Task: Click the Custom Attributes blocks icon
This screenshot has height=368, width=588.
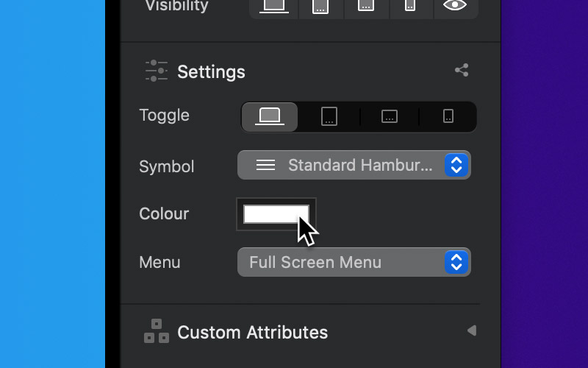Action: pos(157,330)
